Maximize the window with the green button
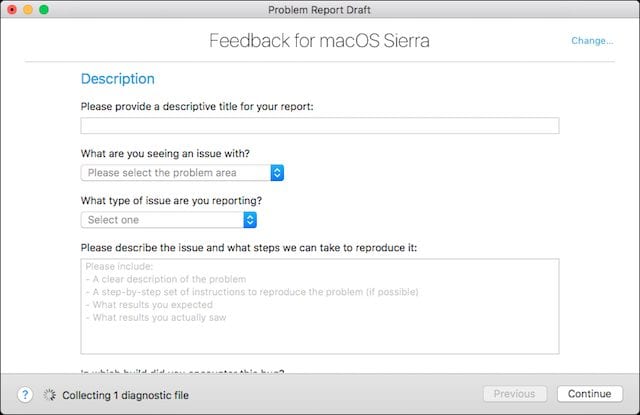The image size is (640, 415). [x=46, y=10]
